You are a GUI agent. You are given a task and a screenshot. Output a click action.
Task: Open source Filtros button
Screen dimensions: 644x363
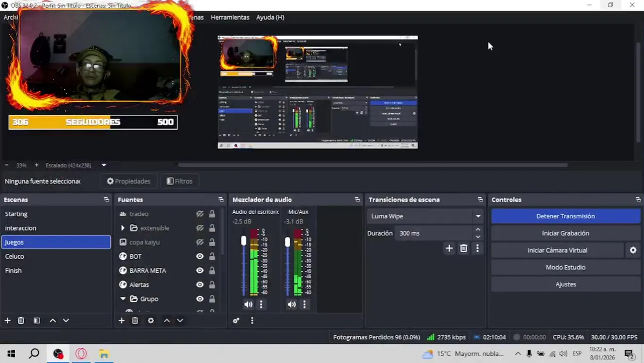coord(179,181)
